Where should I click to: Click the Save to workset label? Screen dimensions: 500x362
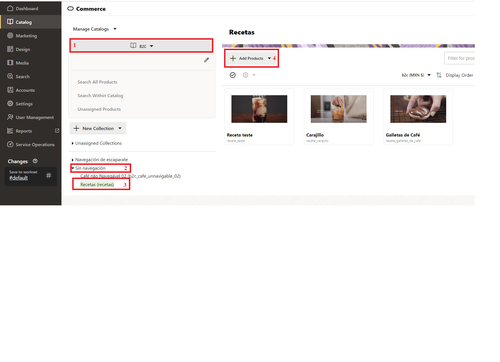click(x=23, y=172)
